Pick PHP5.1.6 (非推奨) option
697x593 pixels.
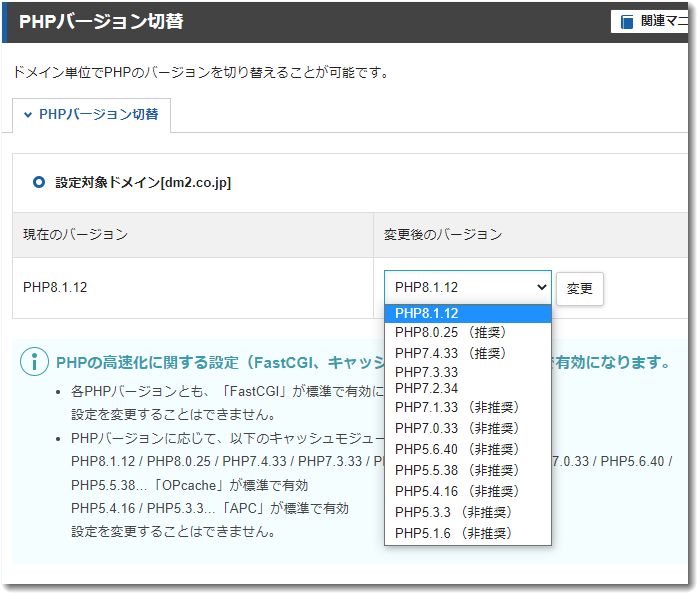[468, 533]
